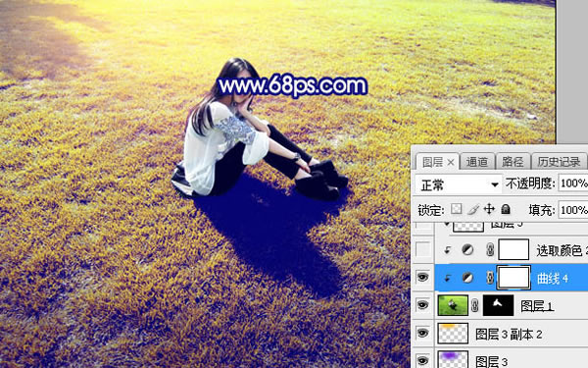The image size is (588, 368).
Task: Switch to the 历史记录 tab
Action: pyautogui.click(x=559, y=162)
